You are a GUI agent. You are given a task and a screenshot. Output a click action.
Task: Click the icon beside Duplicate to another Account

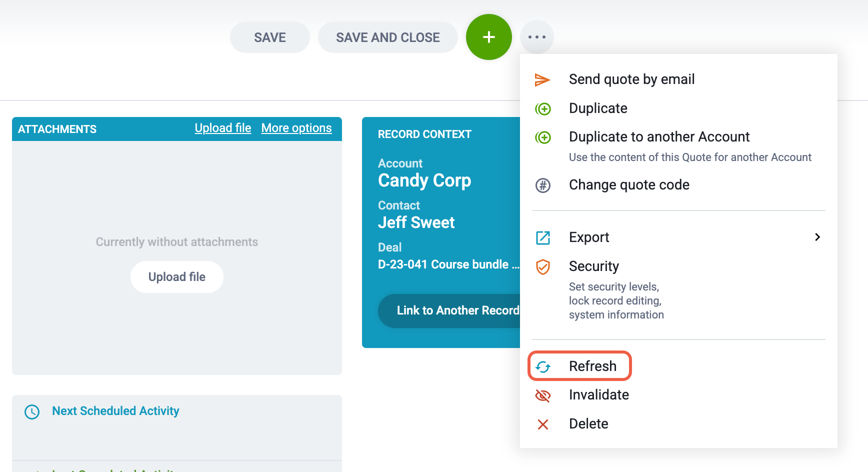tap(543, 137)
